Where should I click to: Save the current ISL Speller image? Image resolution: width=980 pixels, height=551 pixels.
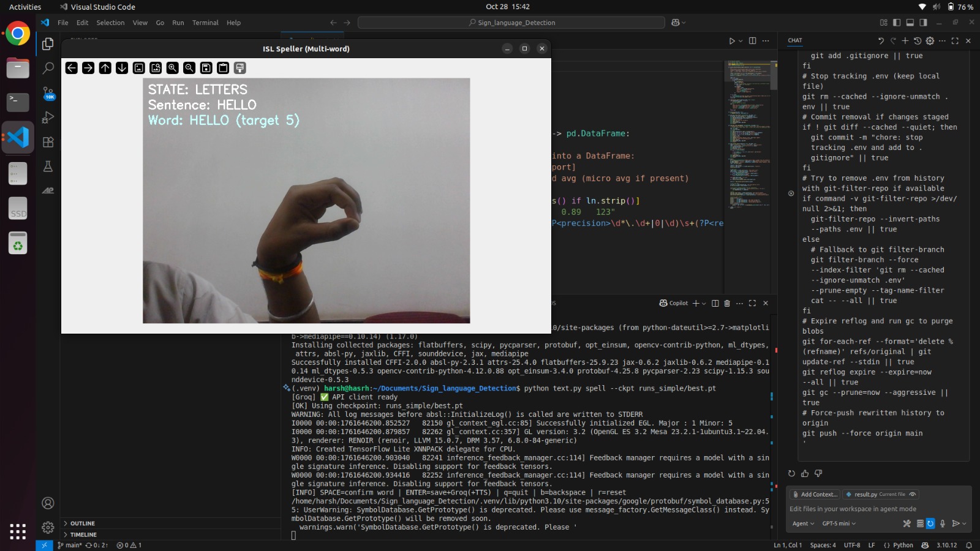206,68
